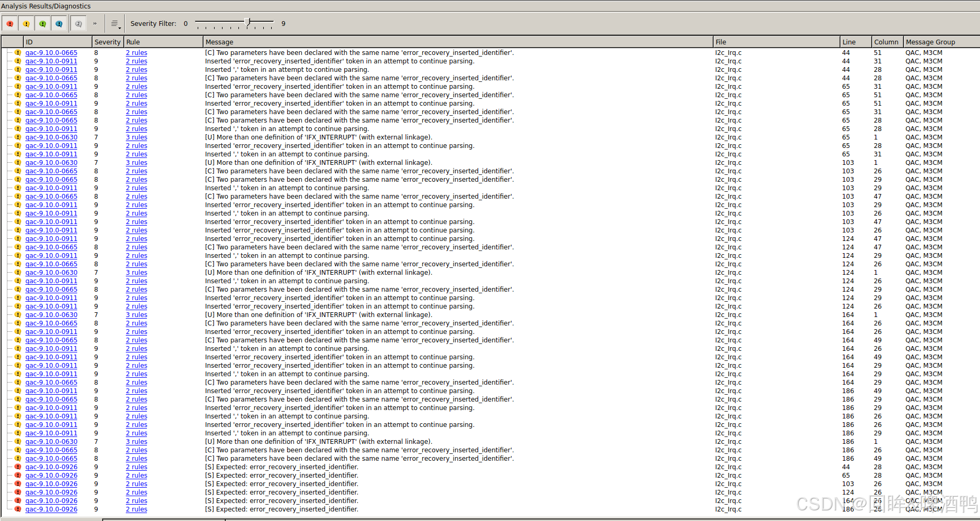
Task: Open qac-9.10.0-0630 link for line 164
Action: (51, 315)
